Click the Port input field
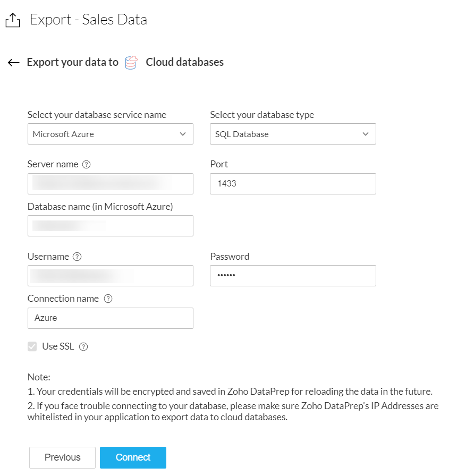This screenshot has width=449, height=476. 293,184
